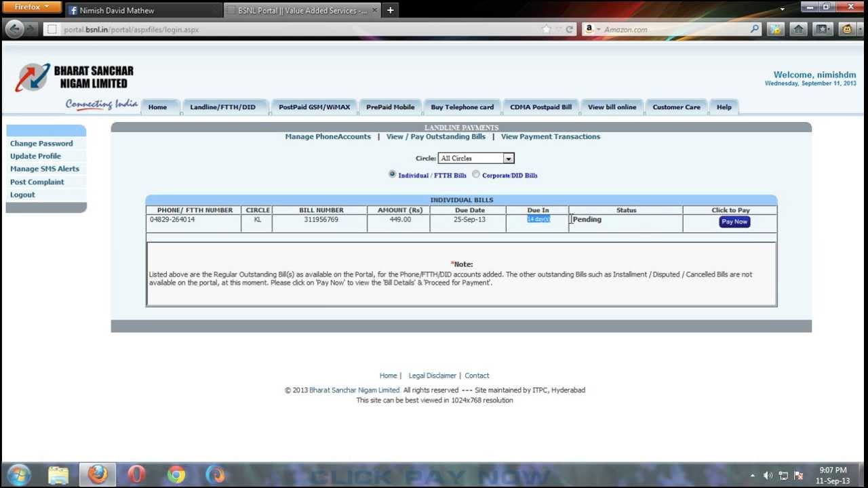Click Change Password in sidebar
868x488 pixels.
(41, 144)
